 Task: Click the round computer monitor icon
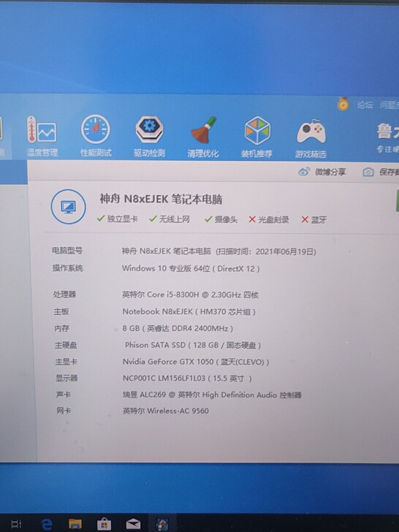point(68,207)
